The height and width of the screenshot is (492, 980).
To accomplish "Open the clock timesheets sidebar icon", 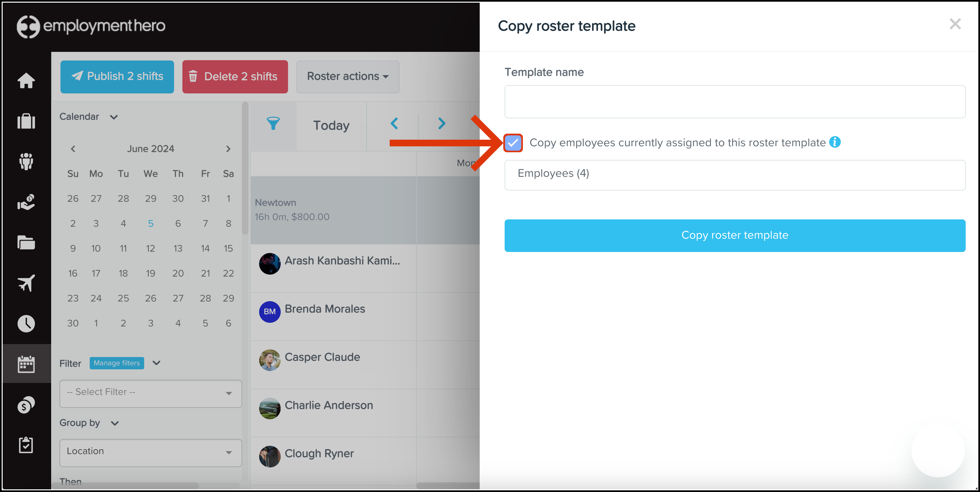I will pos(26,323).
